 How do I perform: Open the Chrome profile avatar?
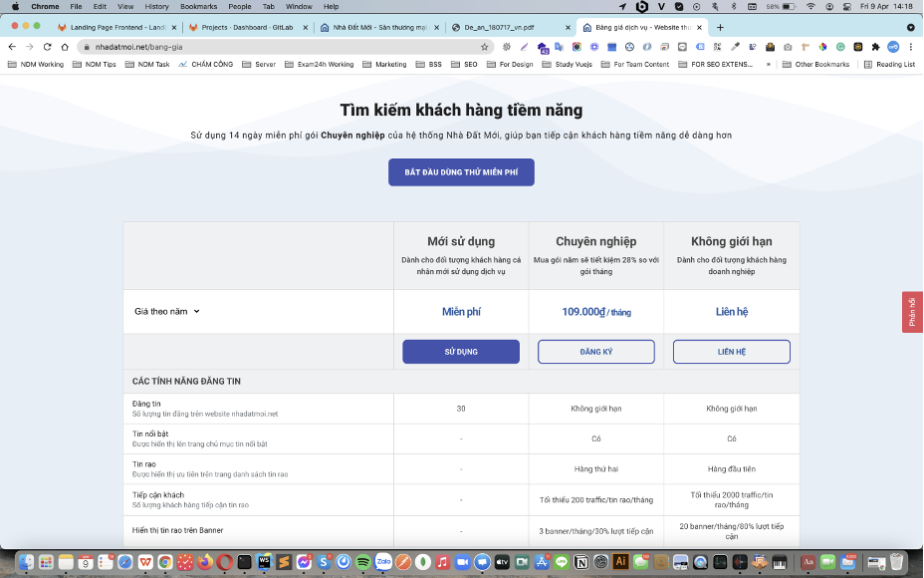coord(893,47)
